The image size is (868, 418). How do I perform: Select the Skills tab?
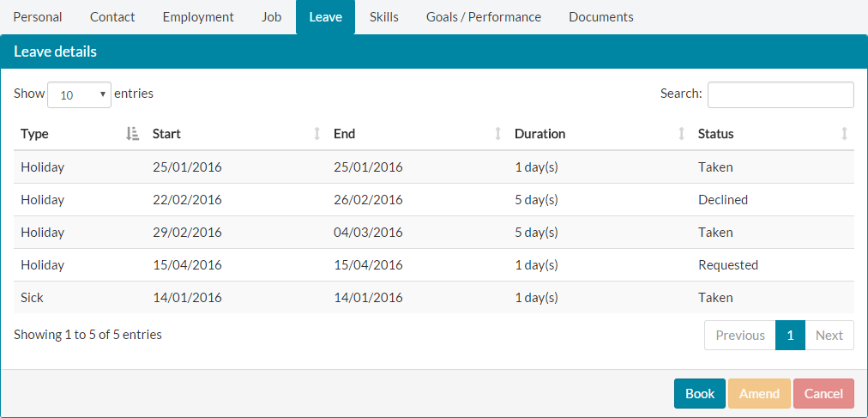(x=384, y=17)
